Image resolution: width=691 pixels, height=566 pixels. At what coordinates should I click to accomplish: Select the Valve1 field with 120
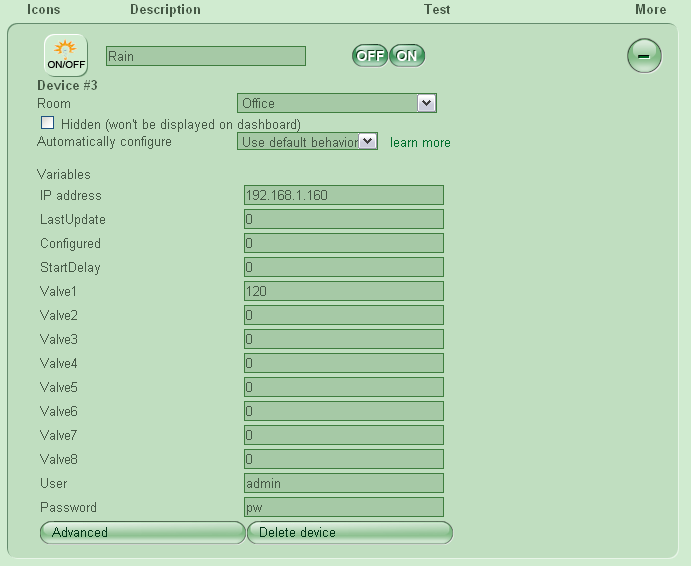(x=343, y=291)
